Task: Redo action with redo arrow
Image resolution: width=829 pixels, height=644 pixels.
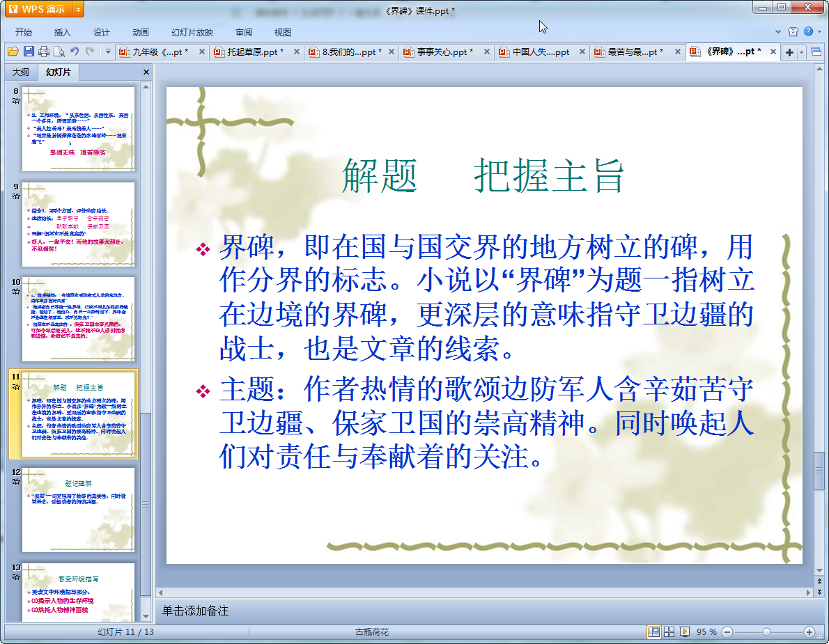Action: tap(90, 52)
